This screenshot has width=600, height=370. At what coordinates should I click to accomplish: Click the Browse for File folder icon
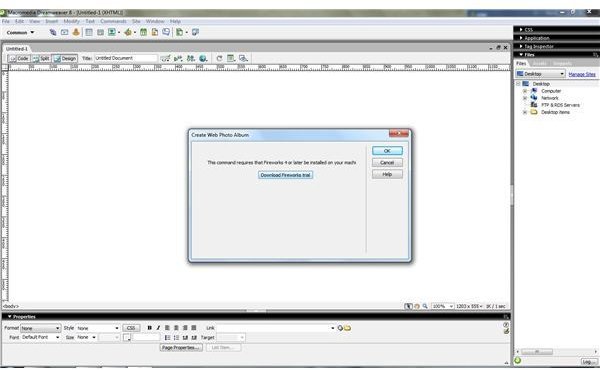(x=347, y=328)
